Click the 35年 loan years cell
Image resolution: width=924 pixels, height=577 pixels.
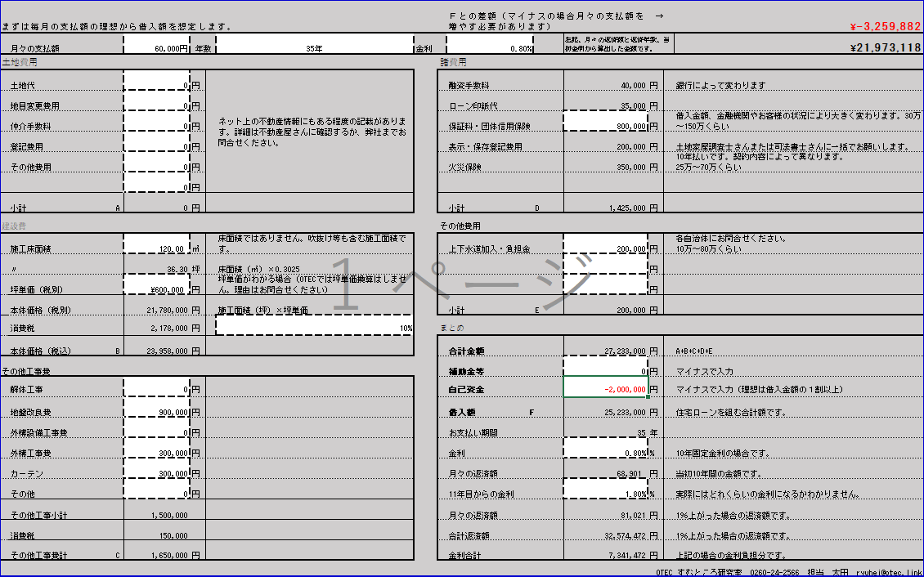[314, 48]
